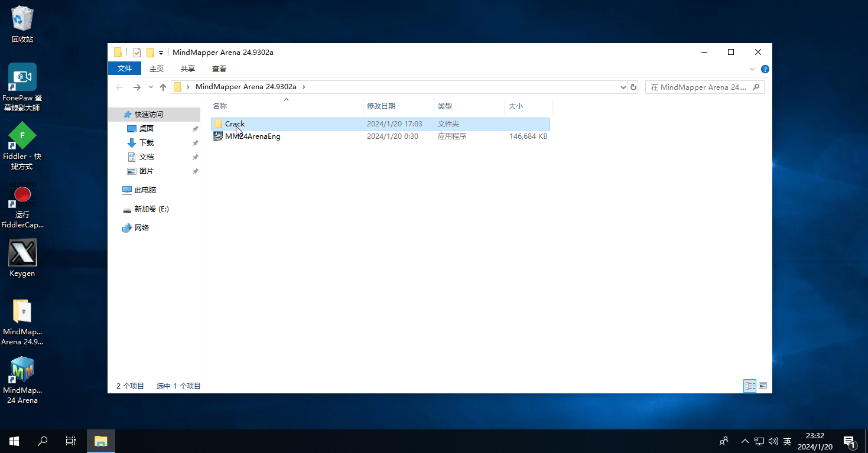
Task: Select the MM24ArenaEng application file
Action: 252,136
